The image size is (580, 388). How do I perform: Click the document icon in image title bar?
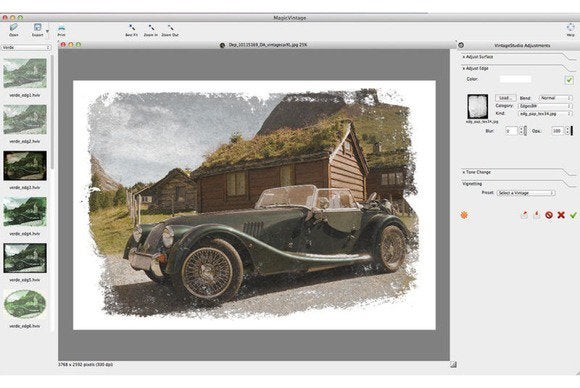click(x=222, y=45)
